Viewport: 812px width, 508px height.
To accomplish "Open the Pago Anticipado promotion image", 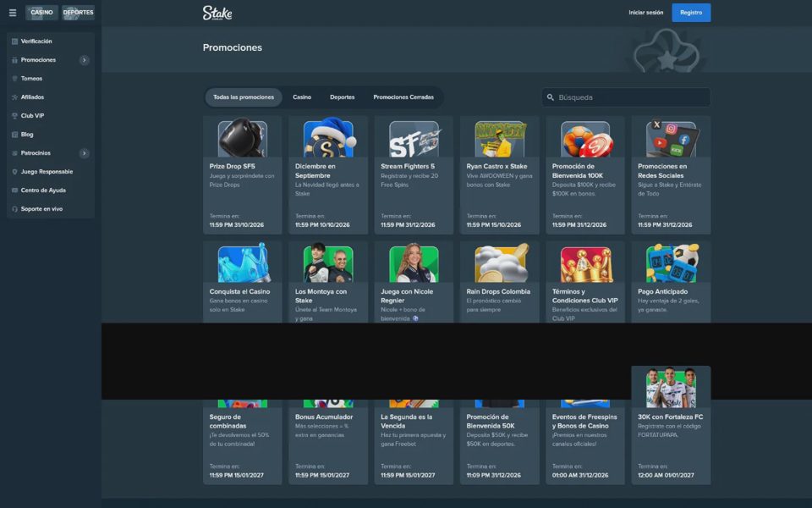I will pyautogui.click(x=672, y=263).
